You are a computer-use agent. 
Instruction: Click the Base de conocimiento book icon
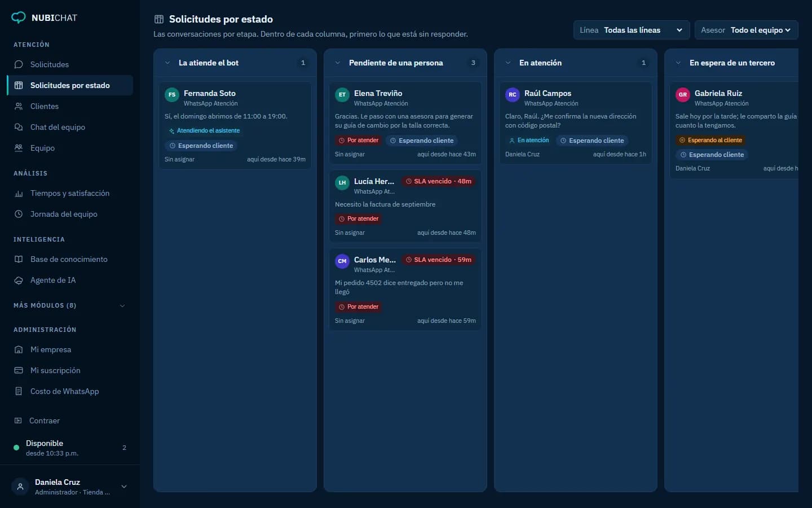click(x=19, y=259)
